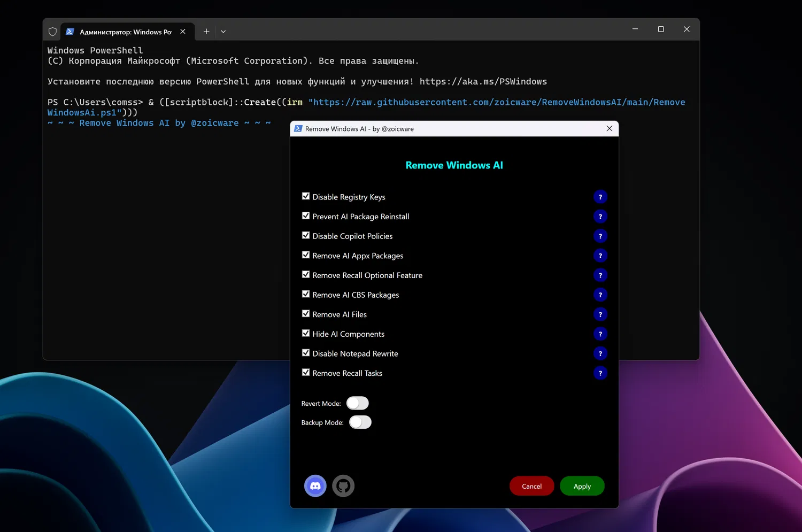Click the 'Backup Mode:' label
802x532 pixels.
pos(322,423)
